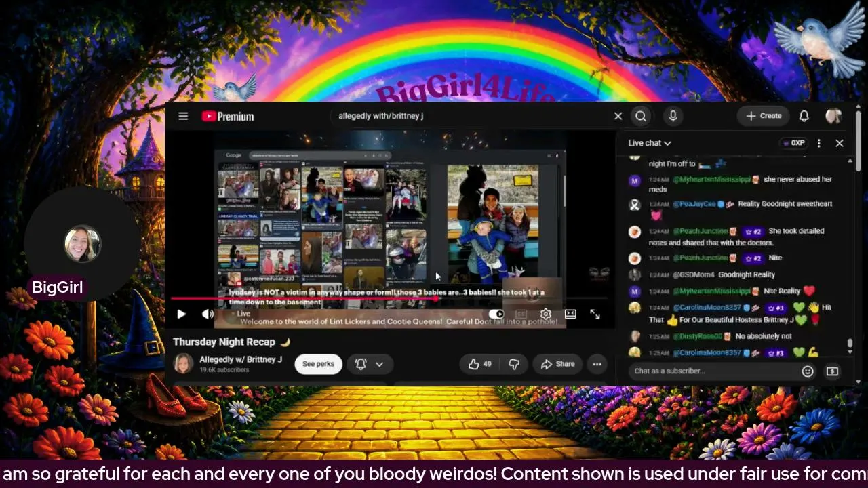Viewport: 868px width, 488px height.
Task: Toggle the autoplay switch
Action: pyautogui.click(x=496, y=314)
